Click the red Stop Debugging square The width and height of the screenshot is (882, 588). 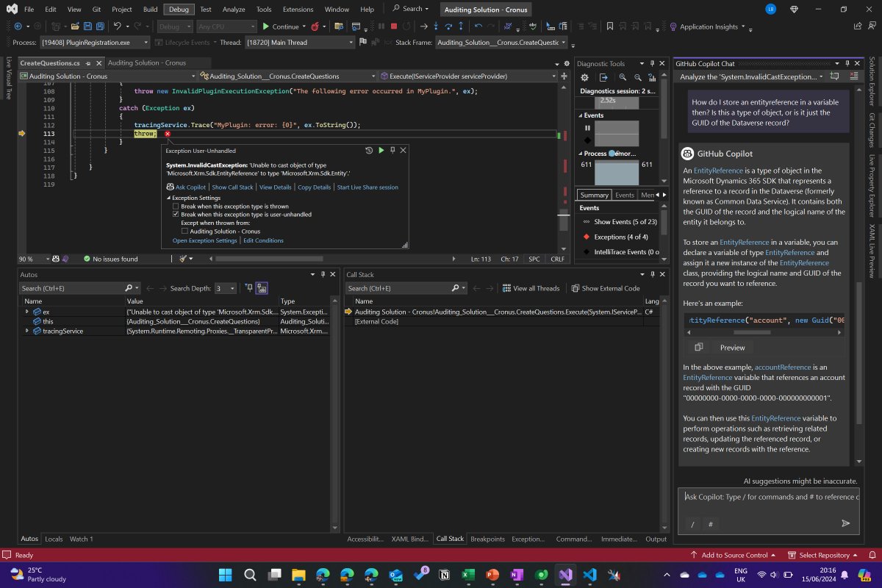(394, 26)
